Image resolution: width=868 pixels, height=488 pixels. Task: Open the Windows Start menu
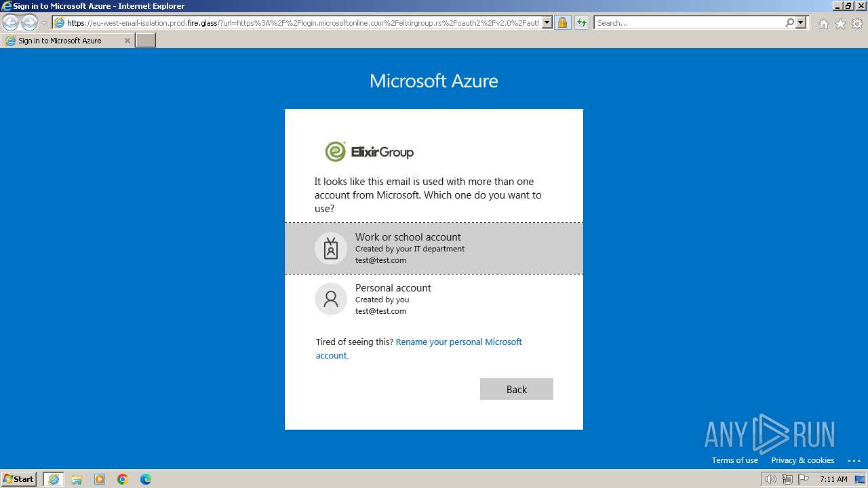pos(19,479)
